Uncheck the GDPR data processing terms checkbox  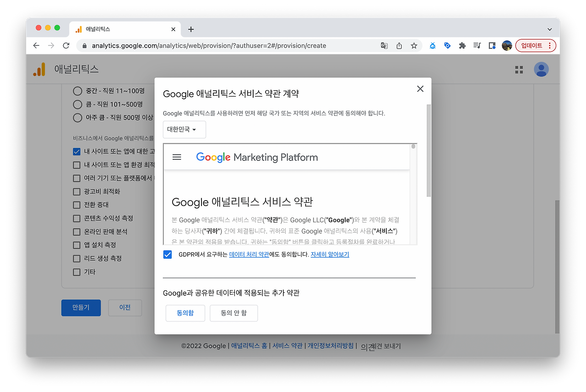tap(168, 255)
